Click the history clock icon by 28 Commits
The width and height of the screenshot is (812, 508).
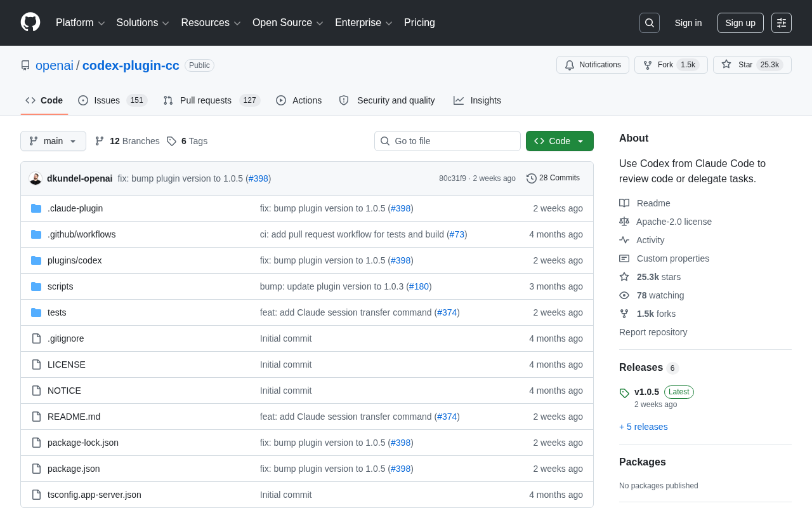(x=532, y=178)
